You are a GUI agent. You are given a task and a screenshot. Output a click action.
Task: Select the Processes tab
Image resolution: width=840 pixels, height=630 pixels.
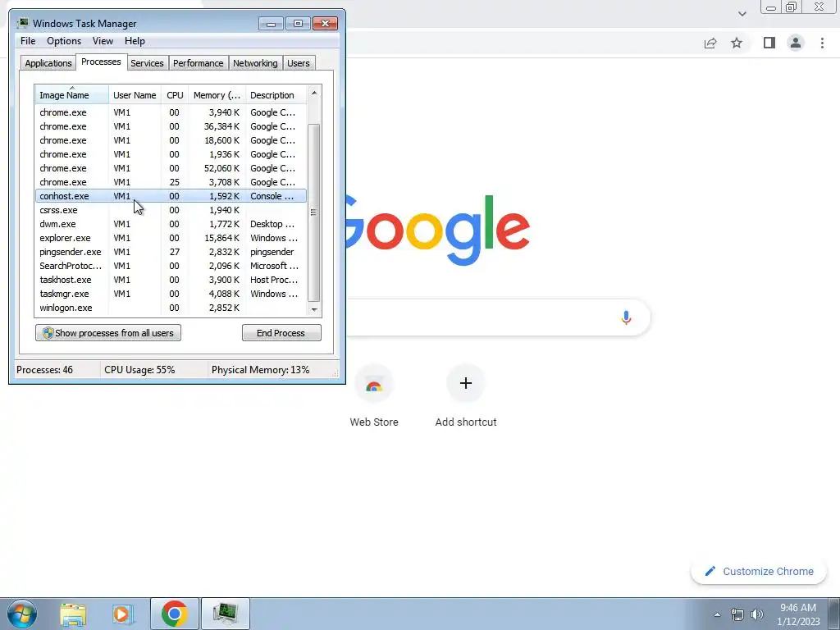(101, 62)
